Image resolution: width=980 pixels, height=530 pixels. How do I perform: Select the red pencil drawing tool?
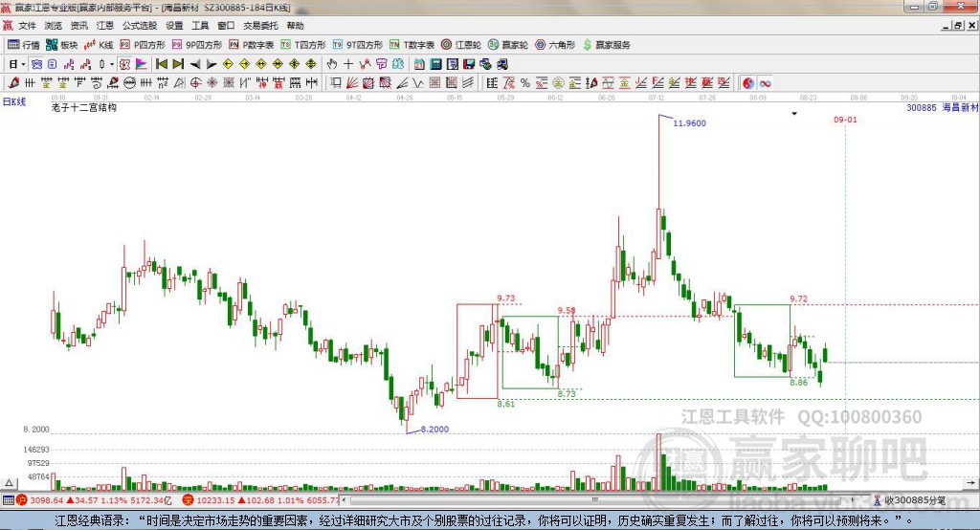(x=13, y=83)
